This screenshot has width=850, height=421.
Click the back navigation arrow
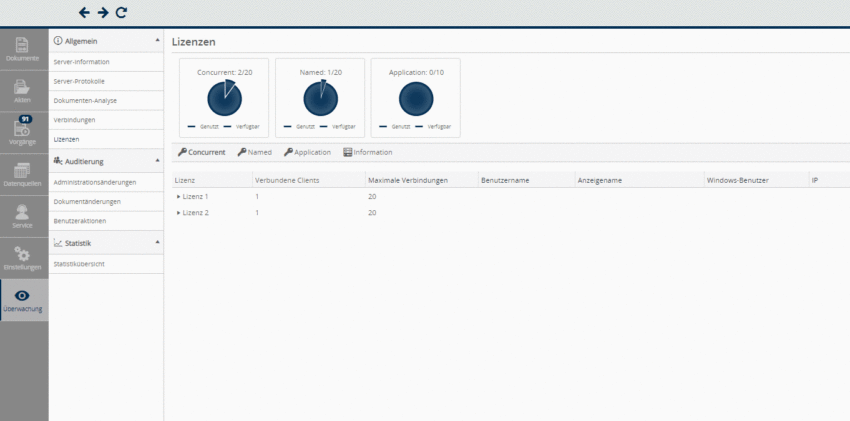[84, 13]
